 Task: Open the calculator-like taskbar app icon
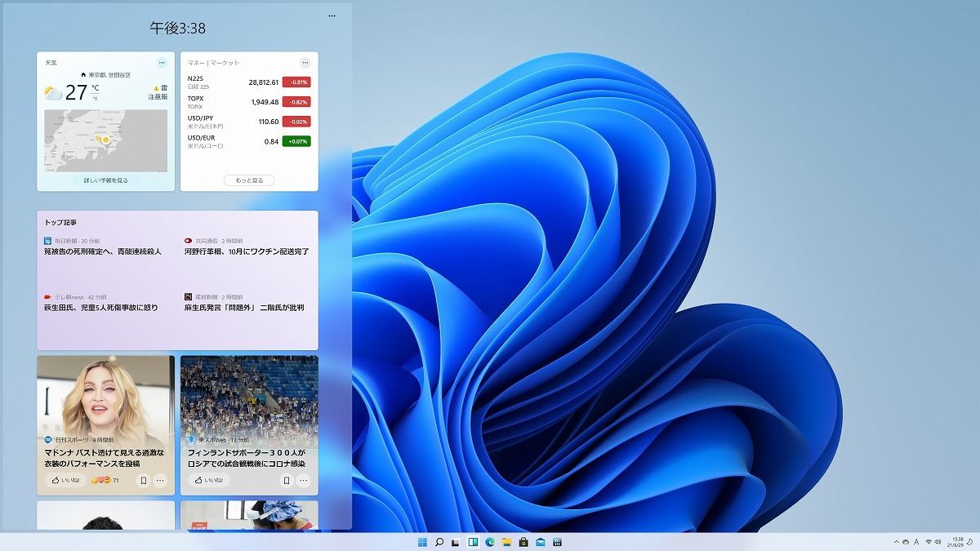click(557, 542)
